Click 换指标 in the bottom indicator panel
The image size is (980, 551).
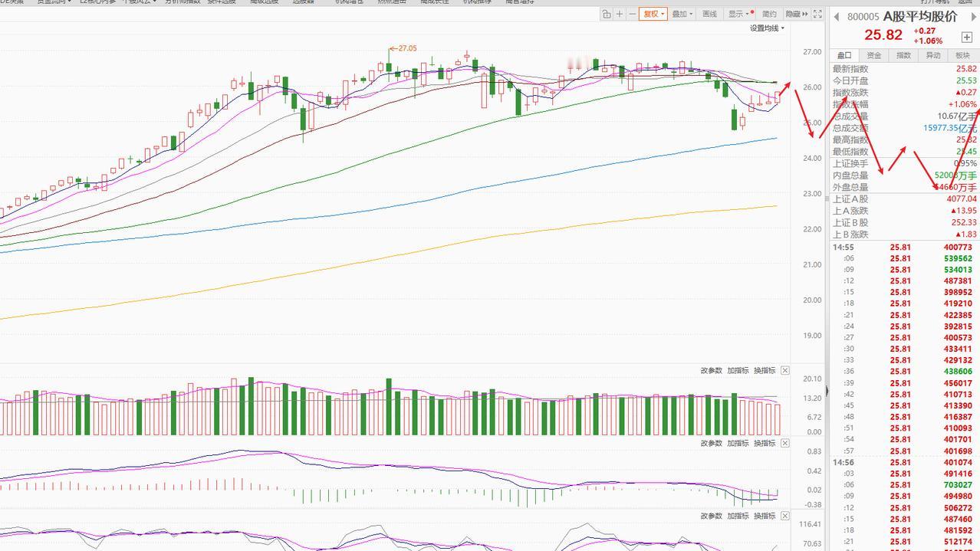point(765,517)
